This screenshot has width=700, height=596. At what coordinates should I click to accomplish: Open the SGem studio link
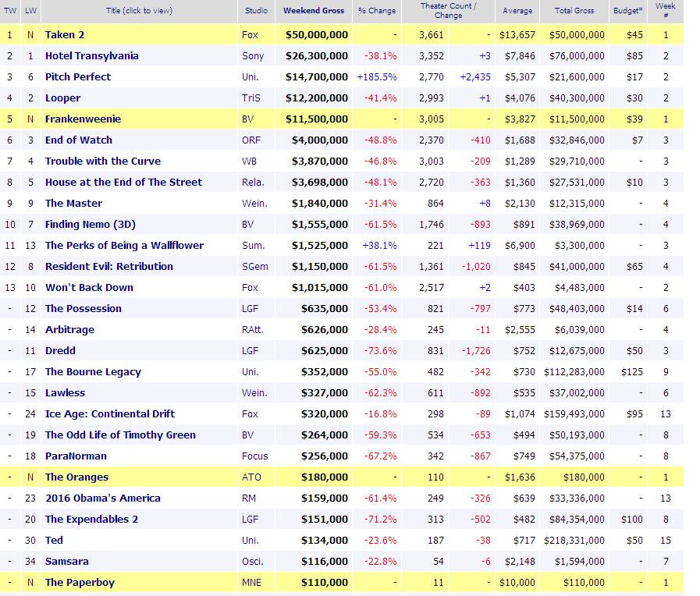tap(255, 266)
